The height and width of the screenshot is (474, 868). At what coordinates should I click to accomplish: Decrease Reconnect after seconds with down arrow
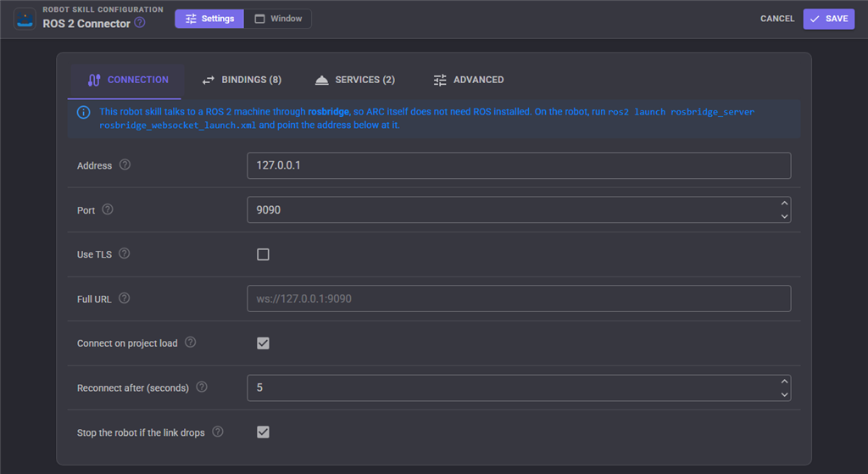tap(784, 395)
